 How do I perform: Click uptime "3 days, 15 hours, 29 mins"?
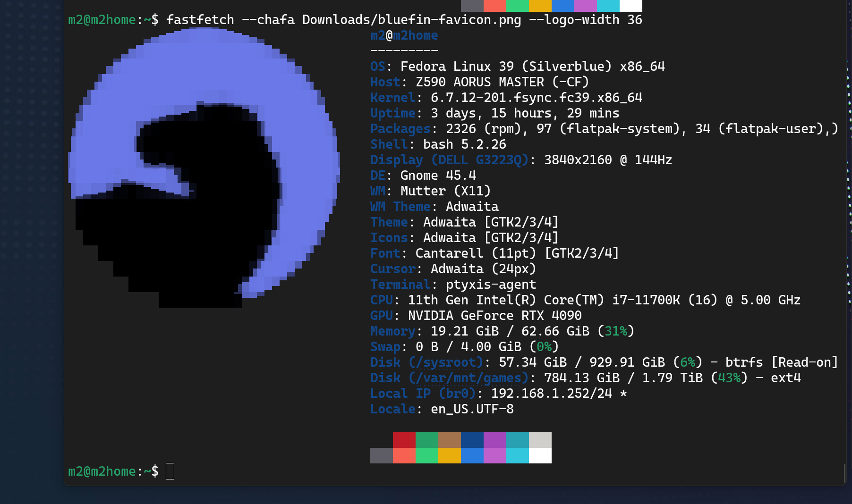pos(525,113)
